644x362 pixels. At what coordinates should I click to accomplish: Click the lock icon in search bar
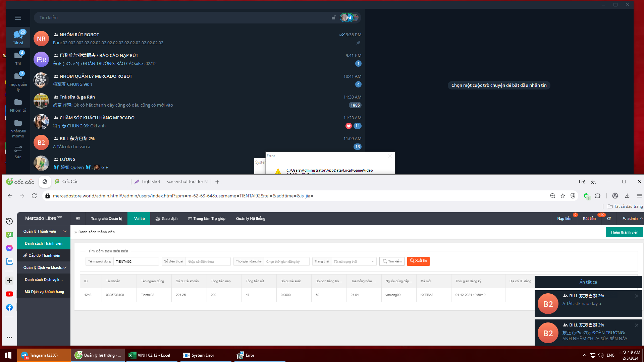[334, 17]
